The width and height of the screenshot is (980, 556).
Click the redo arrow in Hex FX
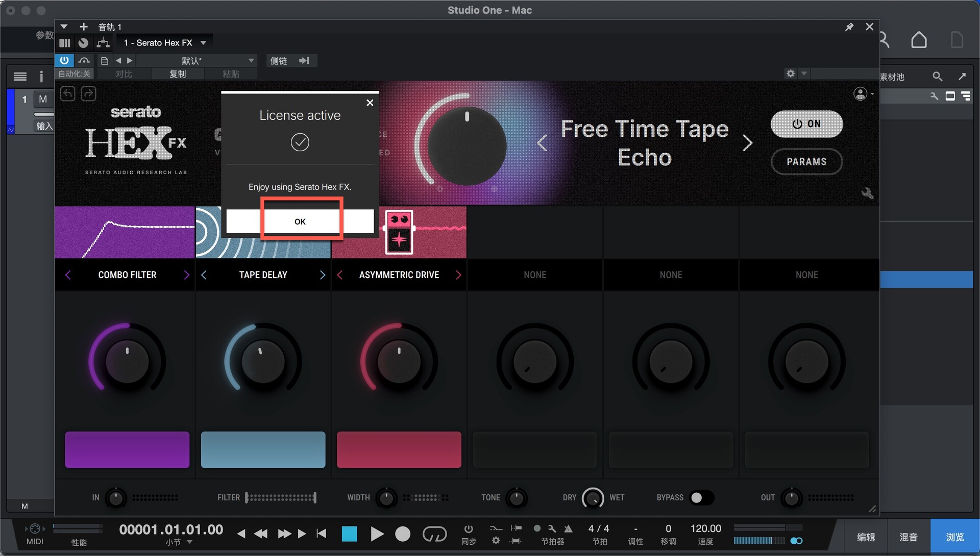pos(88,93)
